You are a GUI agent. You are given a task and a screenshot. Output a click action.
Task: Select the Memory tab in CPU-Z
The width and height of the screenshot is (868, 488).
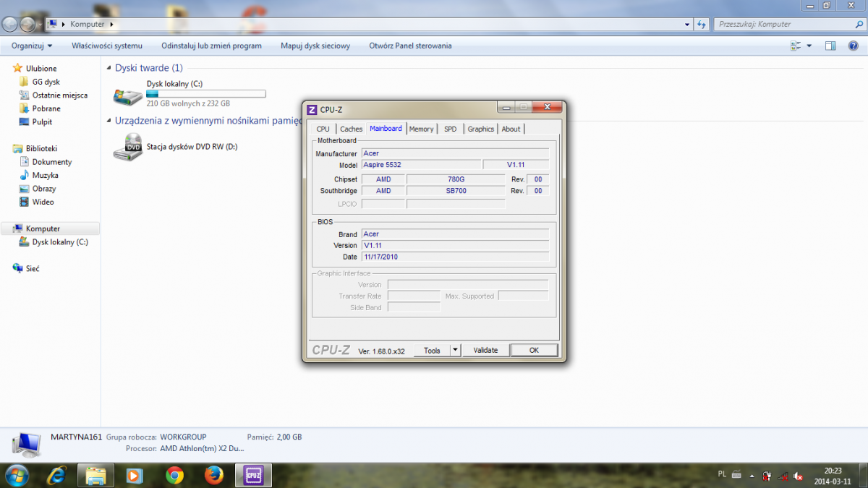[x=421, y=129]
